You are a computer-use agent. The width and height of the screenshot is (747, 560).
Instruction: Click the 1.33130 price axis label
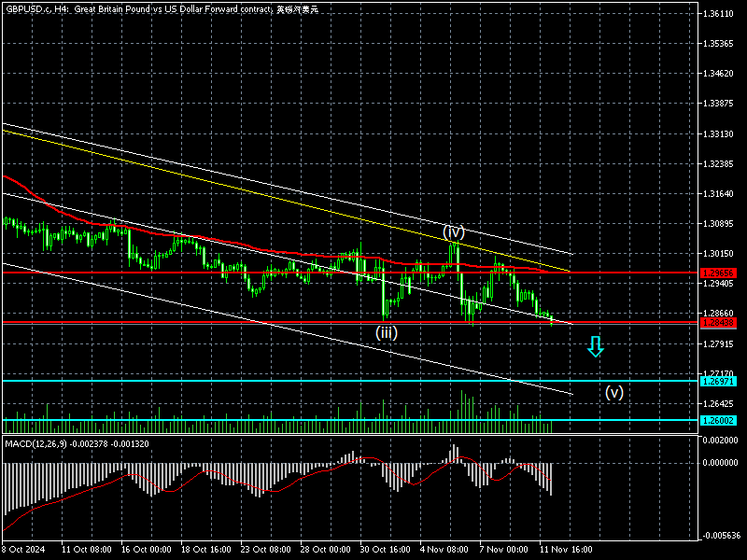718,133
